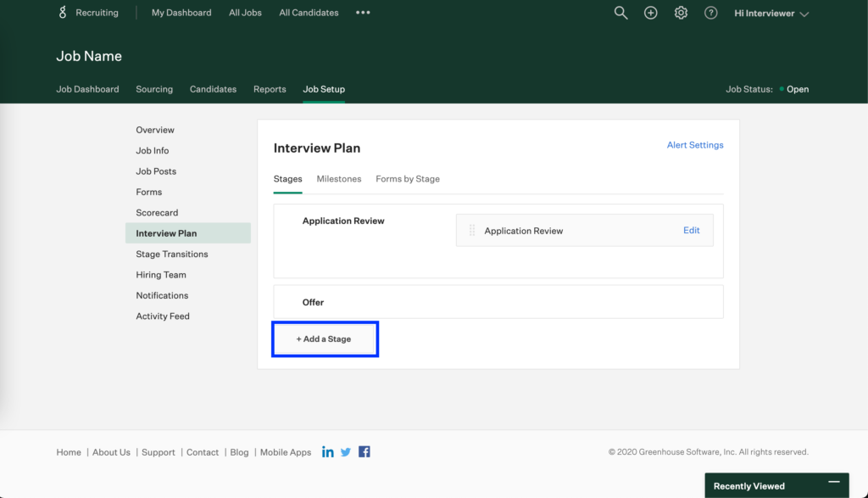
Task: Edit the Application Review stage
Action: coord(691,230)
